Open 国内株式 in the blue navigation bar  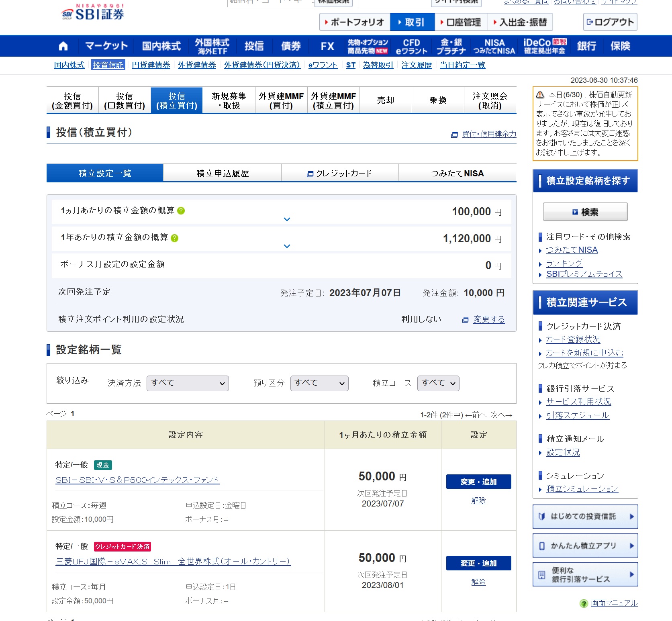click(x=161, y=46)
